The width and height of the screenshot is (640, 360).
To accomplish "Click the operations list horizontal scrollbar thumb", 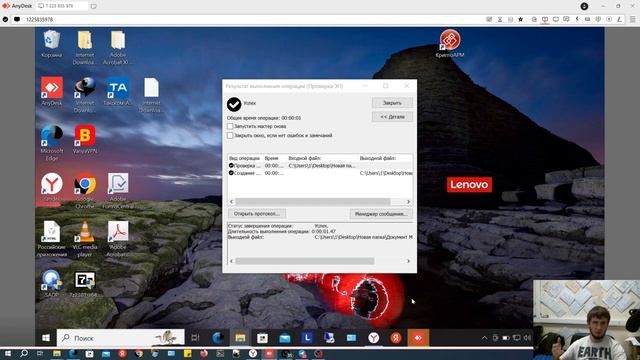I will [x=313, y=202].
